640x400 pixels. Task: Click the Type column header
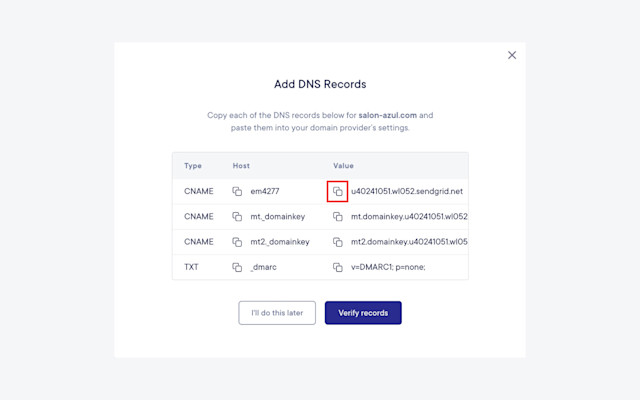[x=193, y=166]
